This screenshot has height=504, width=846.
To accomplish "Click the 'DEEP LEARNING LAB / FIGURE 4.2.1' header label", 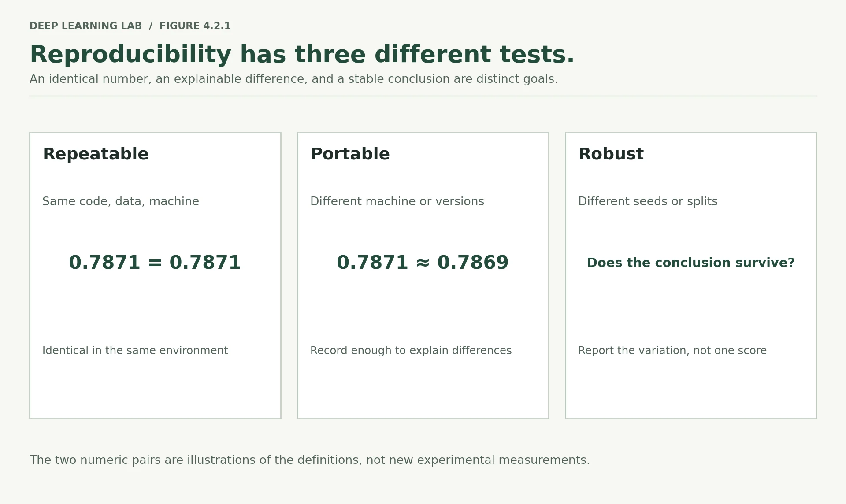I will pyautogui.click(x=130, y=26).
